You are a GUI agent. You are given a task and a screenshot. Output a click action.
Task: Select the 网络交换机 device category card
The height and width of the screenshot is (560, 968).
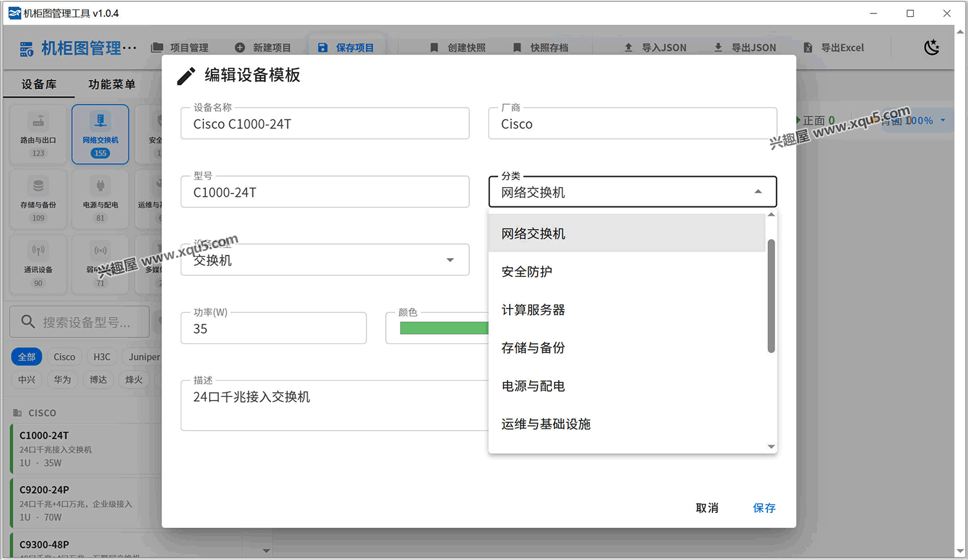tap(100, 134)
